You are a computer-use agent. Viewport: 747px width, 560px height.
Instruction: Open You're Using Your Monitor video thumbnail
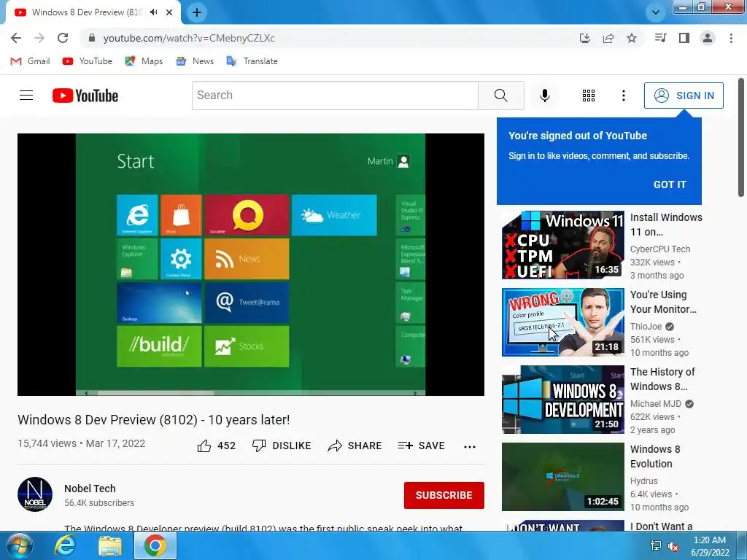[x=563, y=322]
